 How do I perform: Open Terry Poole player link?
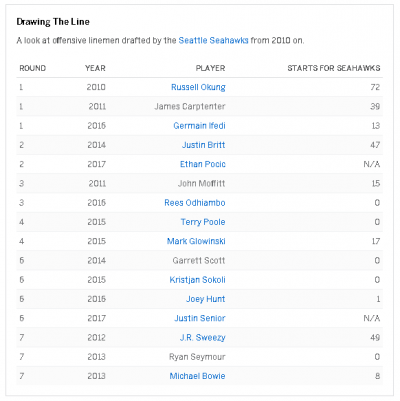click(x=203, y=222)
